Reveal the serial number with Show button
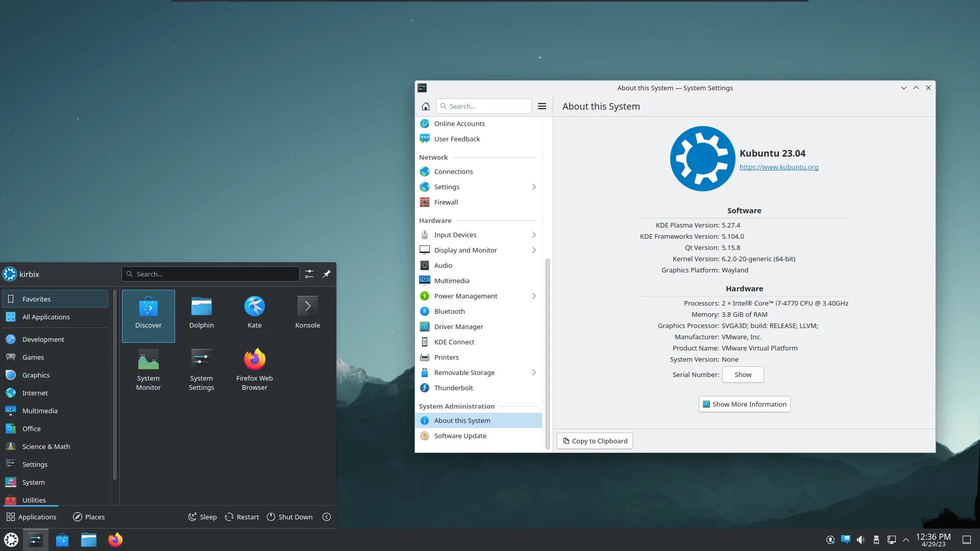Screen dimensions: 980x551 coord(743,374)
